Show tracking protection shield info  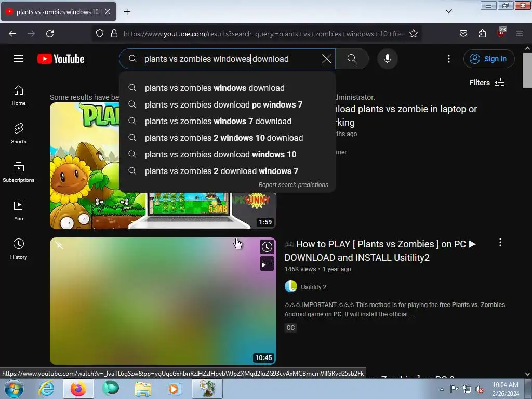[99, 34]
